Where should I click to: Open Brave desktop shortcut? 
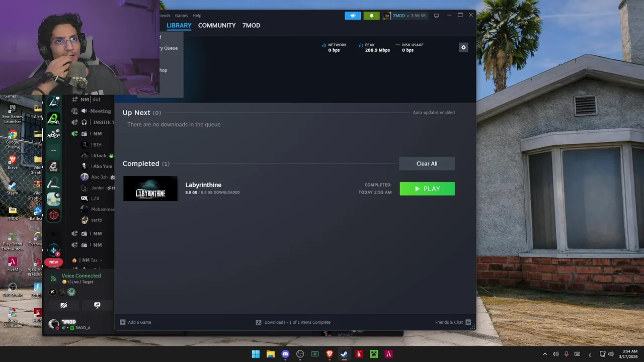[13, 162]
